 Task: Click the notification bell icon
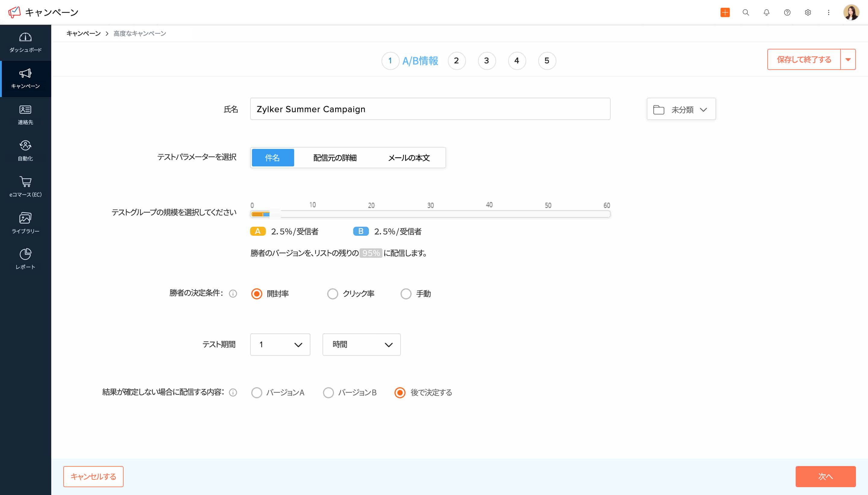tap(766, 13)
